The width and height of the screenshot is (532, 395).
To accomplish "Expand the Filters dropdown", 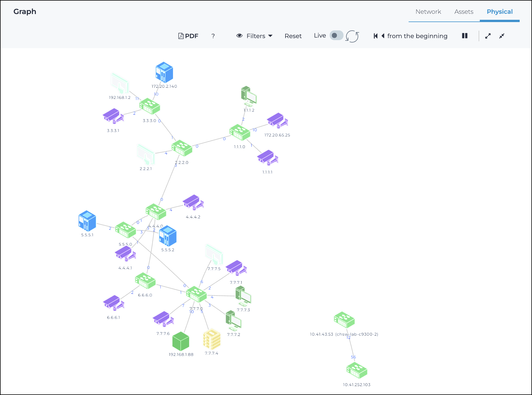I will (x=254, y=36).
